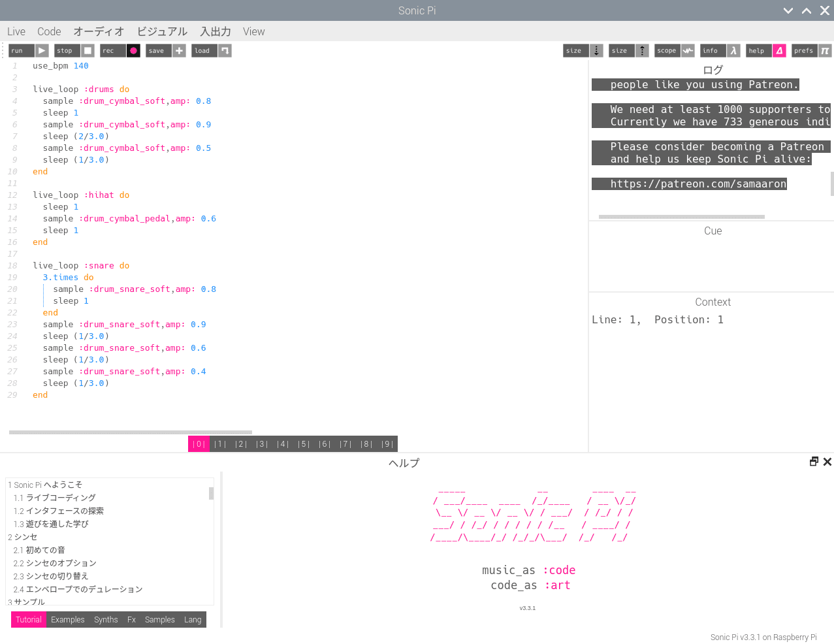
Task: Click the load arrow icon
Action: click(x=225, y=51)
